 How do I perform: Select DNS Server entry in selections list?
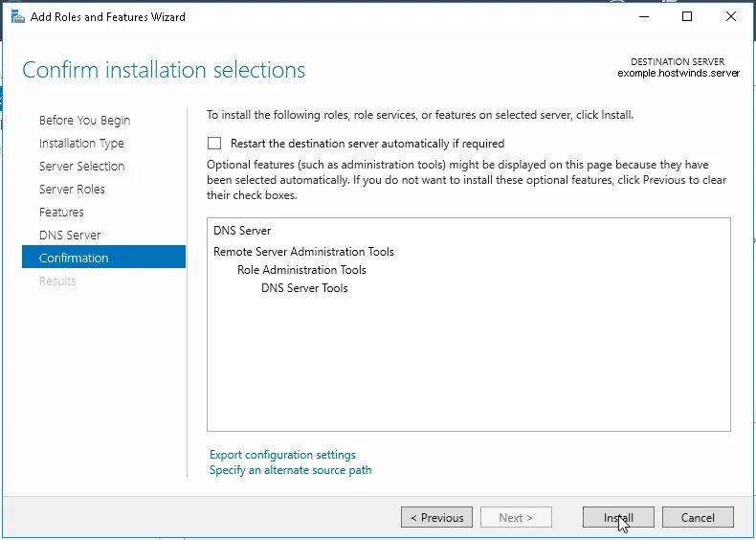[242, 231]
